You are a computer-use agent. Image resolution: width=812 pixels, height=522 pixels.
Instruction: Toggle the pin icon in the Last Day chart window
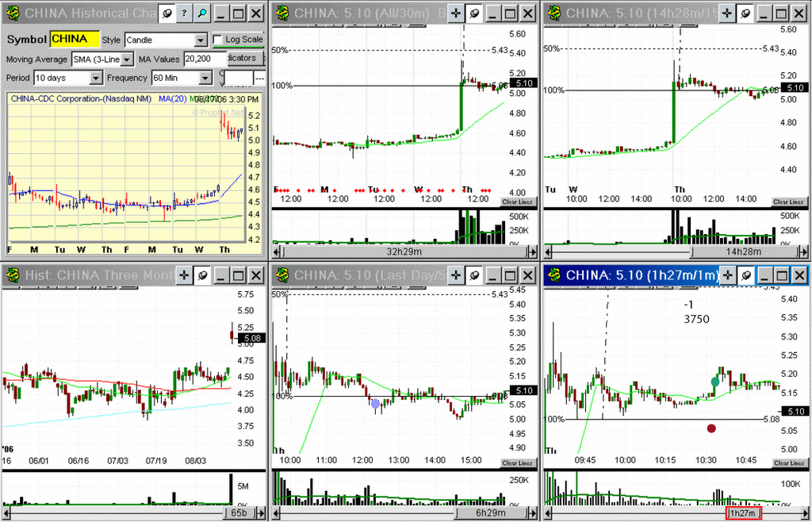[473, 275]
